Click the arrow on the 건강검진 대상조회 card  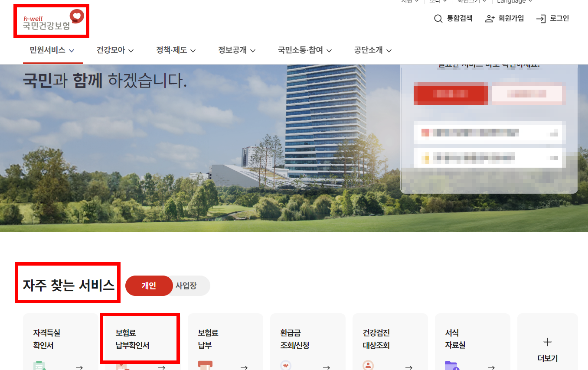(x=409, y=367)
